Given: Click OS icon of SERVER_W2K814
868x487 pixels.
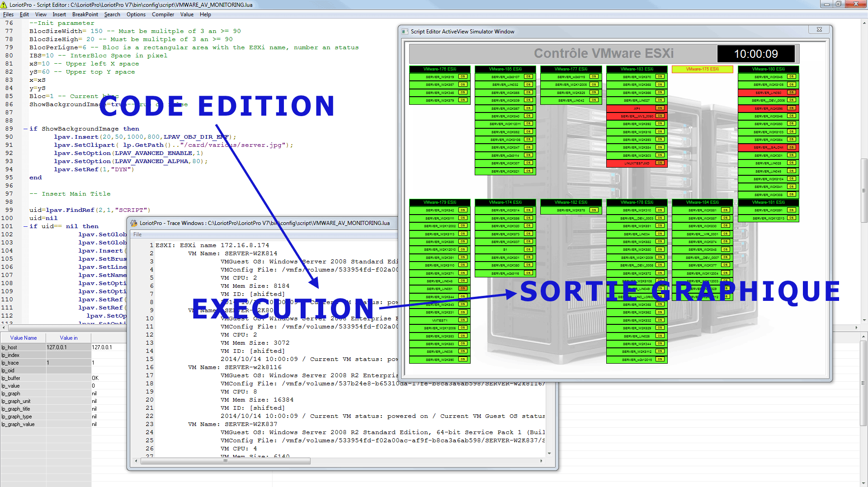Looking at the screenshot, I should click(x=528, y=210).
